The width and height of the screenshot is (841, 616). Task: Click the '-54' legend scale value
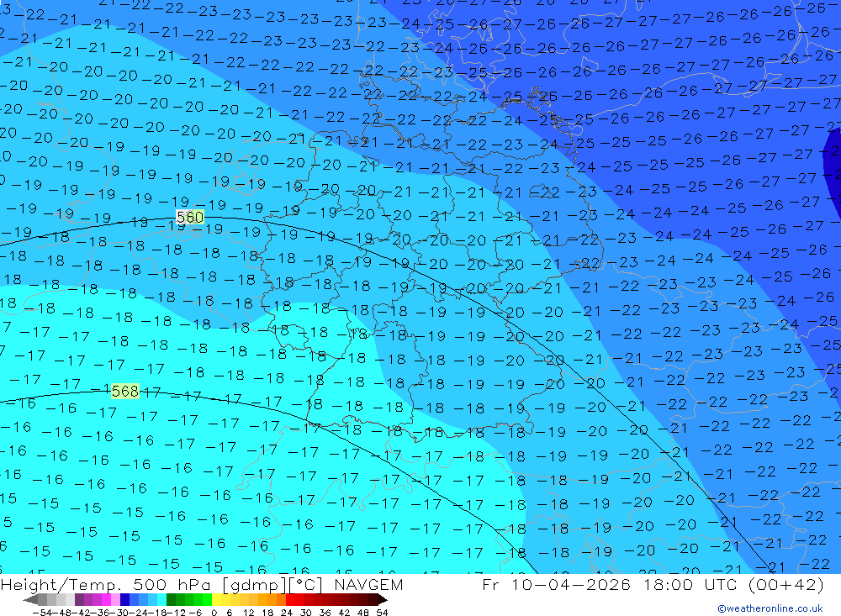(x=42, y=613)
